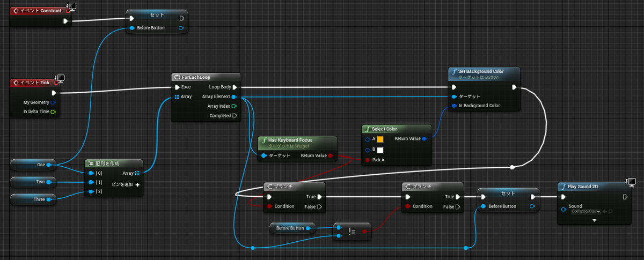Click the browse magnifier beside Collapse_Cue
Image resolution: width=644 pixels, height=260 pixels.
point(610,211)
